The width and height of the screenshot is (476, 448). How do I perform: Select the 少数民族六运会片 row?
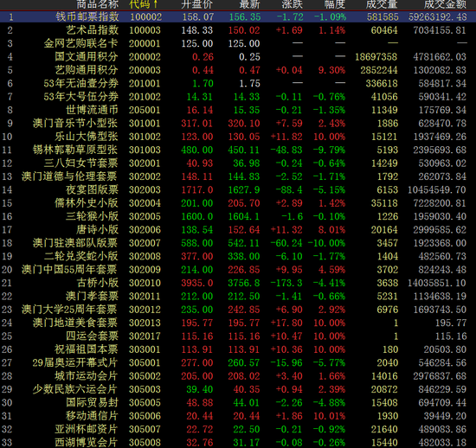pyautogui.click(x=238, y=389)
